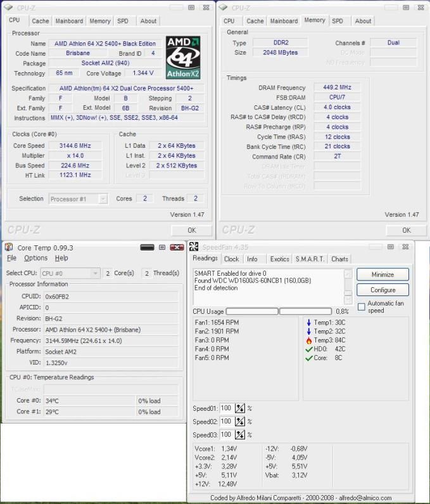Open Mainboard tab in right CPU-Z window
This screenshot has height=504, width=430.
pos(284,21)
